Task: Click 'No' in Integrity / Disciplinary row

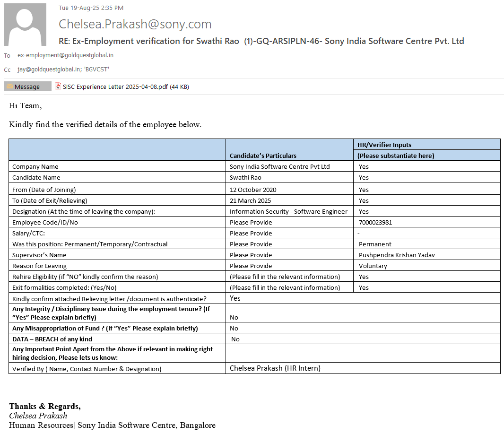Action: click(234, 318)
